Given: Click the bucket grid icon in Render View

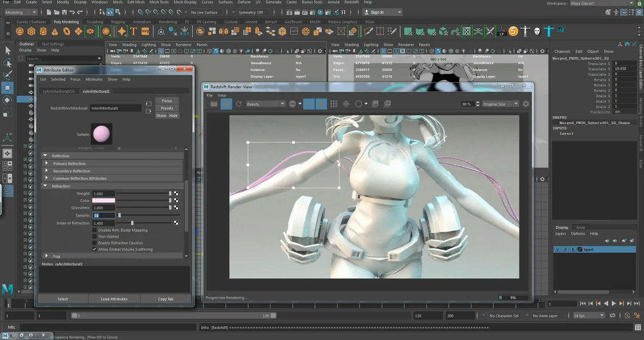Looking at the screenshot, I should (x=333, y=104).
